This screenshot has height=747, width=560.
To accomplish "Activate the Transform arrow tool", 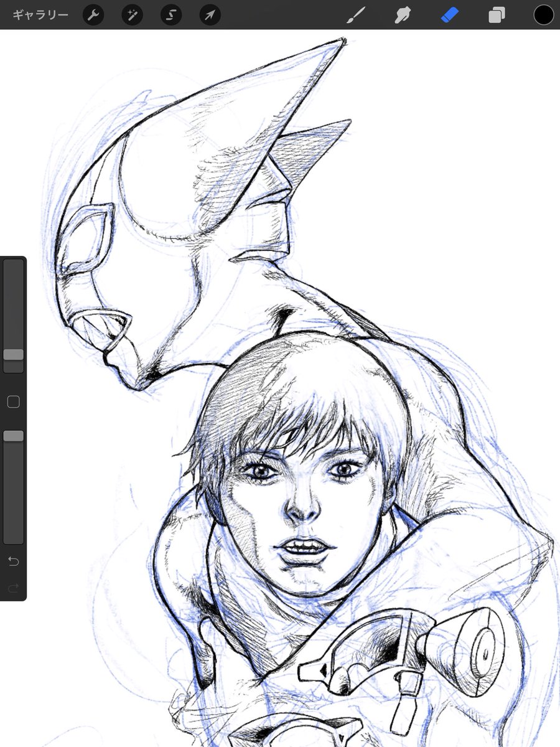I will 210,15.
